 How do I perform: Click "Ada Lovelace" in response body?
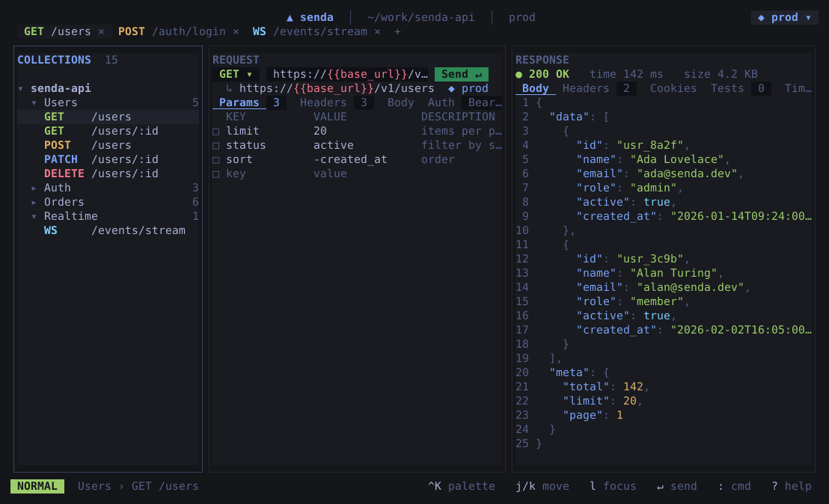pos(676,159)
